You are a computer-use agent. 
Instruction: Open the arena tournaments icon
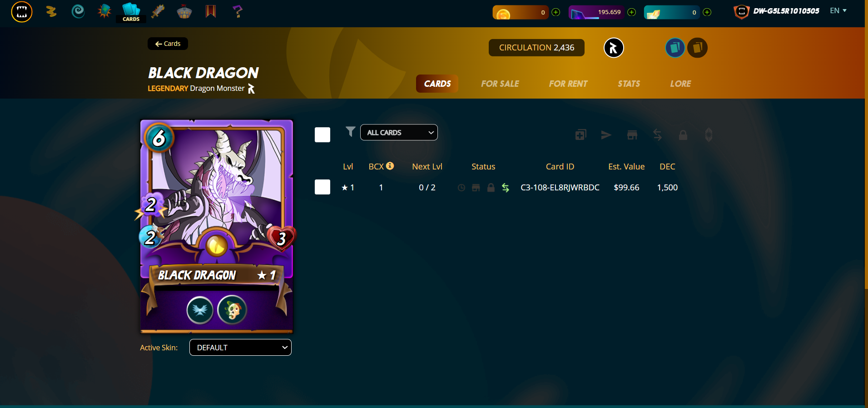click(x=184, y=11)
